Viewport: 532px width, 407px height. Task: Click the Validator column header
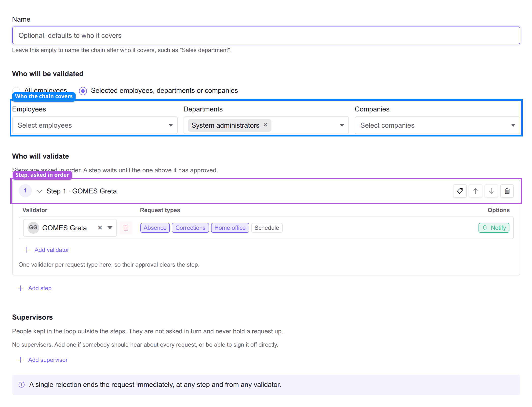click(x=35, y=210)
